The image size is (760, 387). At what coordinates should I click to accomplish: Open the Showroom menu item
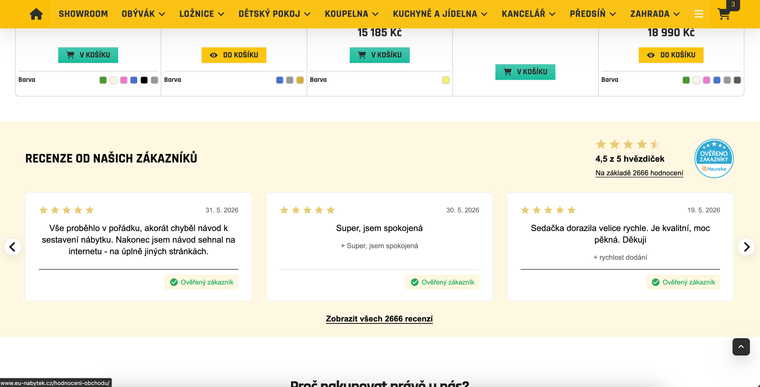(83, 14)
